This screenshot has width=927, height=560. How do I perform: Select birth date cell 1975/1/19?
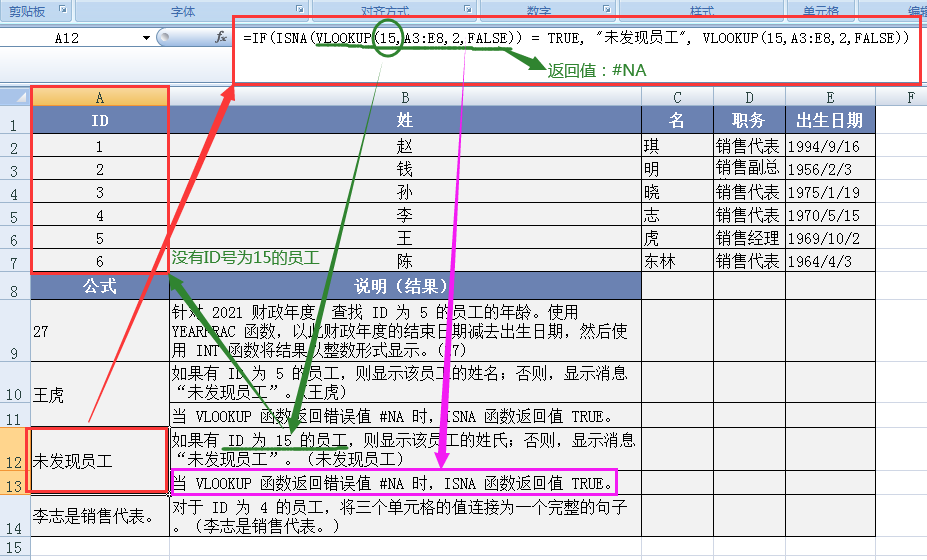(830, 192)
